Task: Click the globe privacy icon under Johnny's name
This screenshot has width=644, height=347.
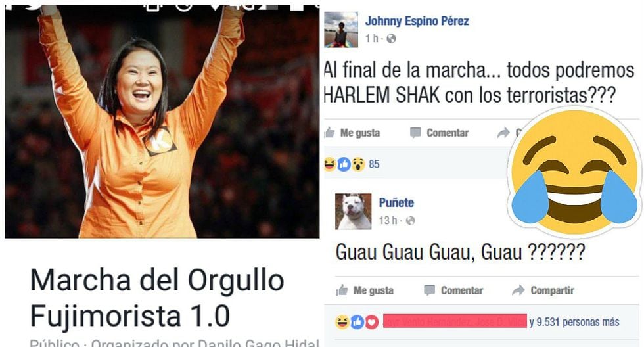Action: coord(391,39)
